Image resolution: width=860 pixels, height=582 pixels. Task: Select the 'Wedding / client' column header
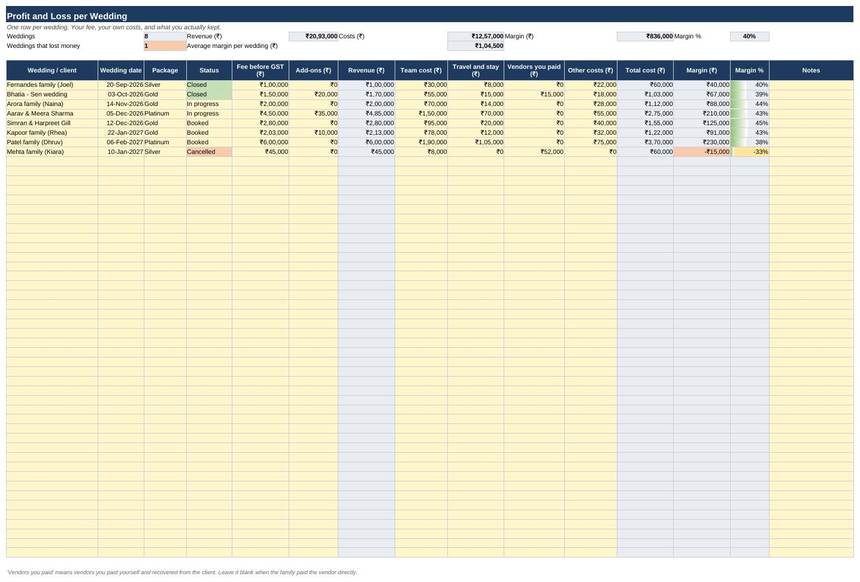point(52,70)
